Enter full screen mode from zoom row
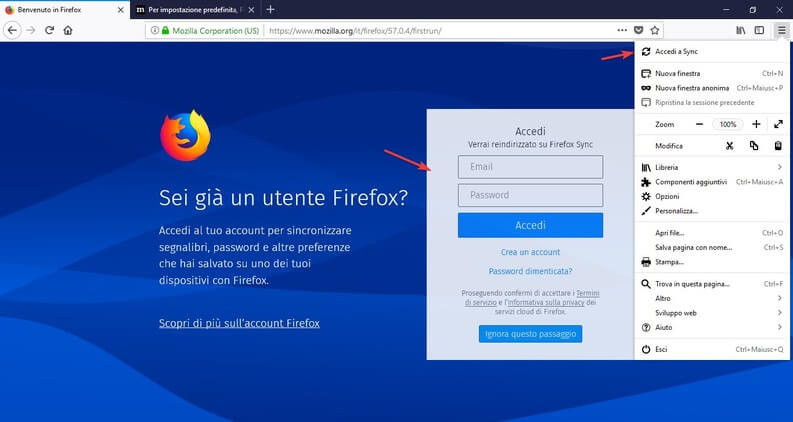Screen dimensions: 793x422 click(778, 124)
